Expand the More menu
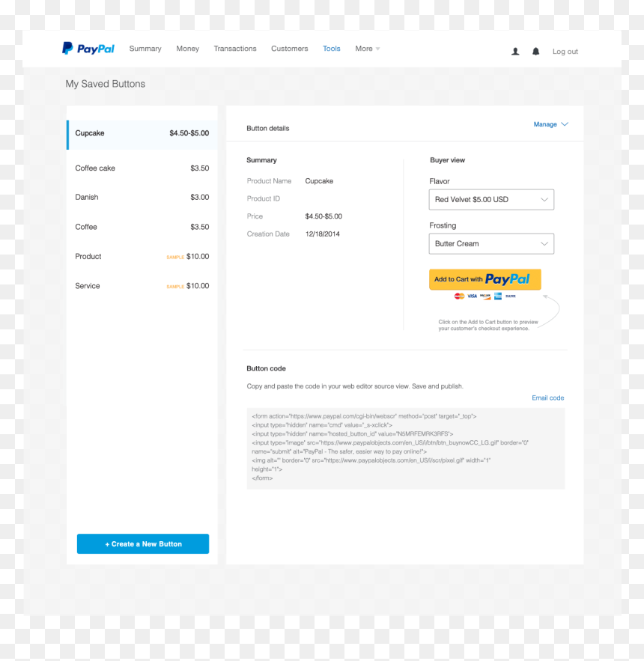644x661 pixels. click(368, 49)
